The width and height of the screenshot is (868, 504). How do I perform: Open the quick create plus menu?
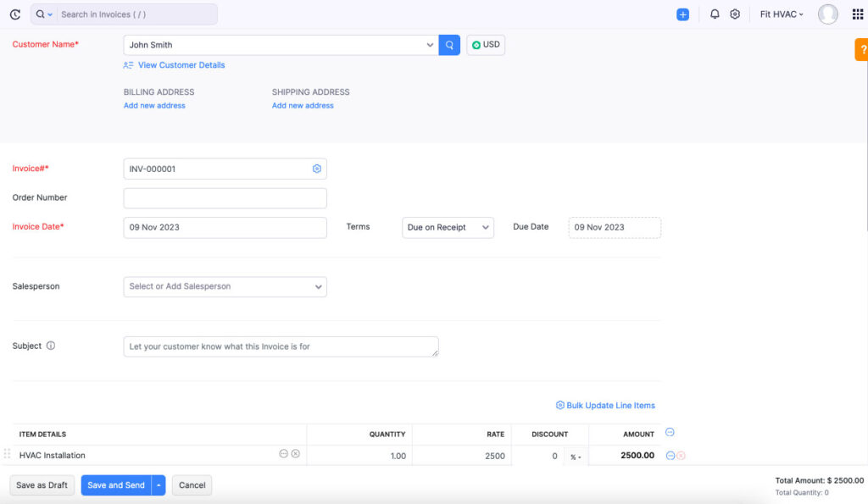(683, 14)
